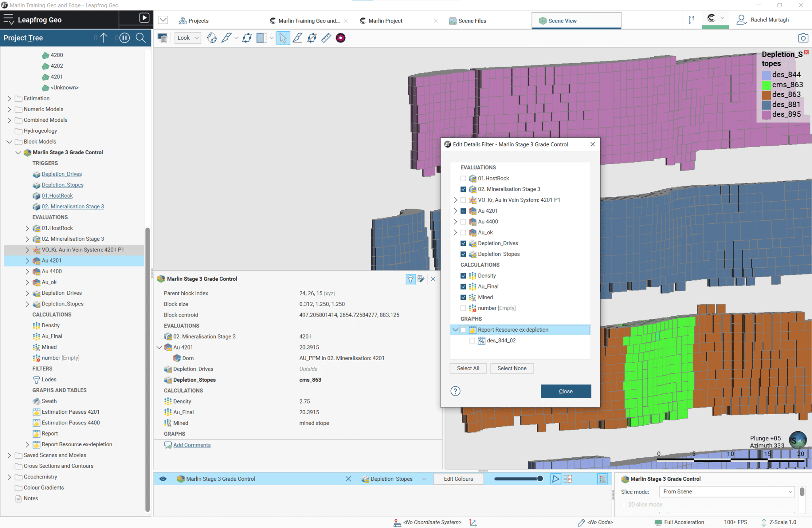Click the edit details pencil icon
This screenshot has height=528, width=812.
[421, 279]
